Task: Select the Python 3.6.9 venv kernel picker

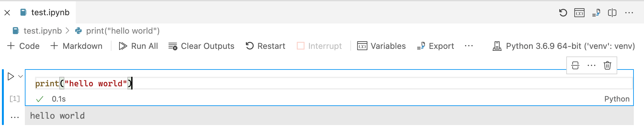Action: tap(564, 46)
